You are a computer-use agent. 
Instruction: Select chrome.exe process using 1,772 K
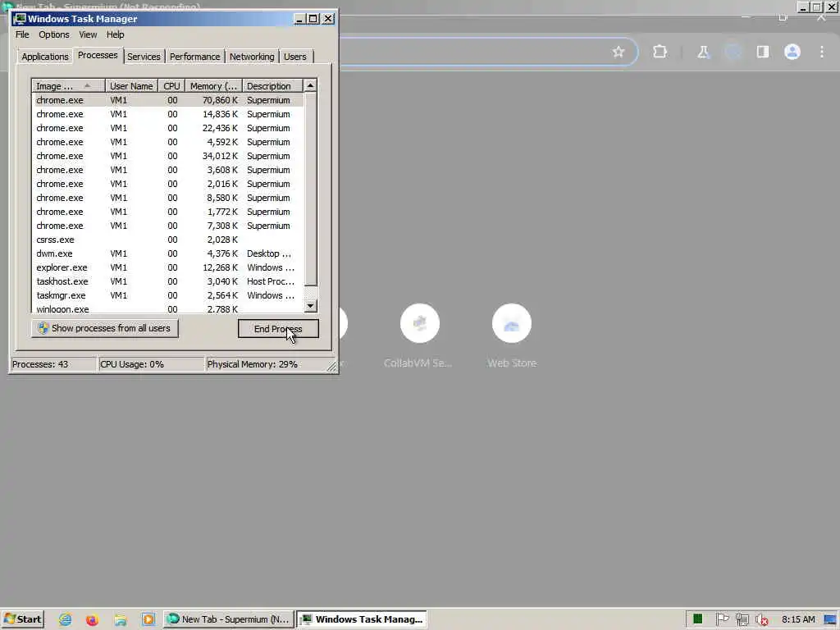tap(167, 212)
